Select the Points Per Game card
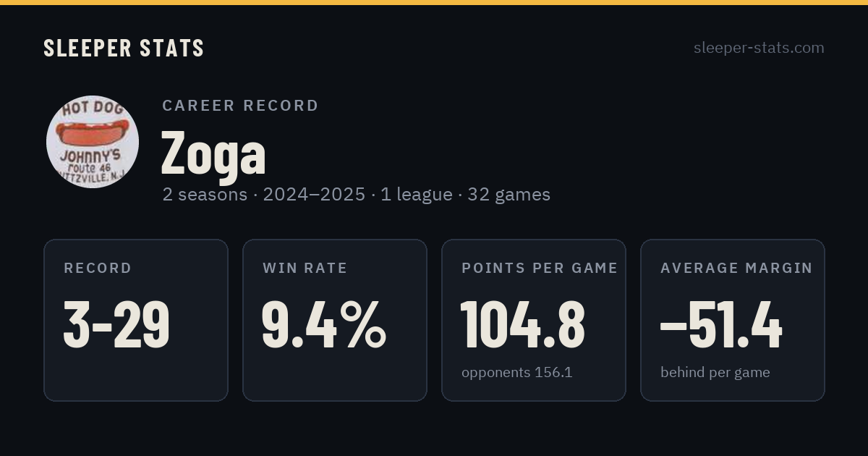The image size is (868, 456). coord(534,320)
